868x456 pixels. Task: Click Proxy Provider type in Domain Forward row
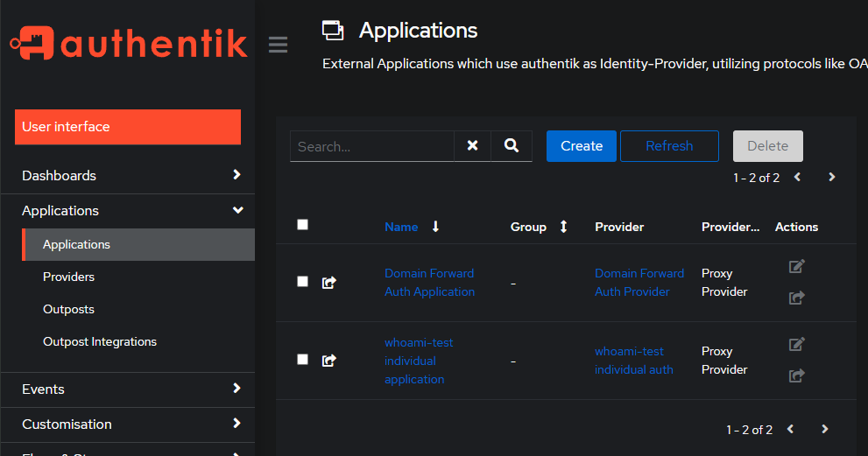[724, 283]
